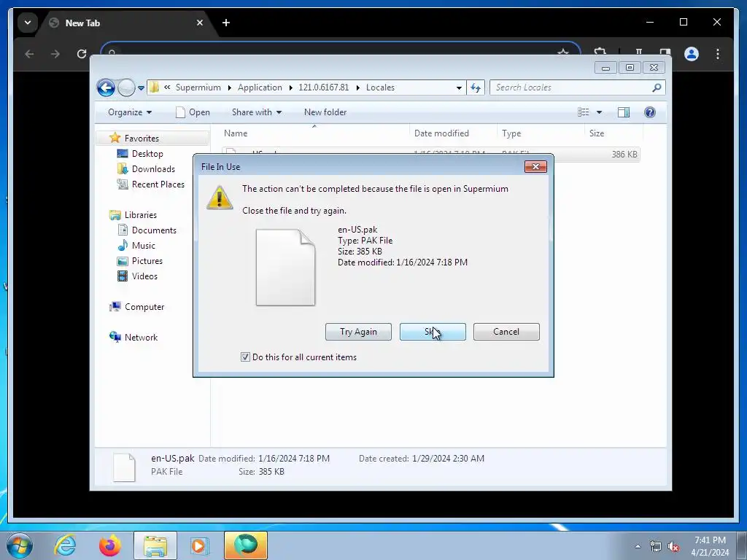Viewport: 747px width, 560px height.
Task: Click Skip button in dialog
Action: [433, 332]
